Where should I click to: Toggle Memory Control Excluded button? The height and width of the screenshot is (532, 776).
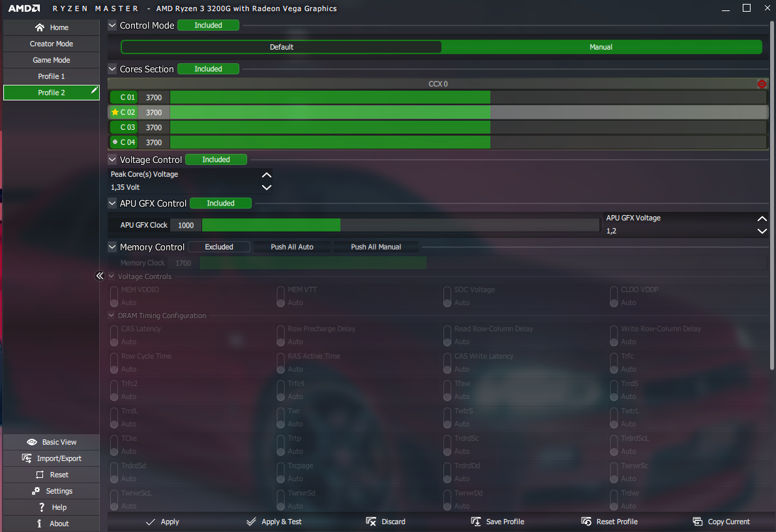[219, 247]
